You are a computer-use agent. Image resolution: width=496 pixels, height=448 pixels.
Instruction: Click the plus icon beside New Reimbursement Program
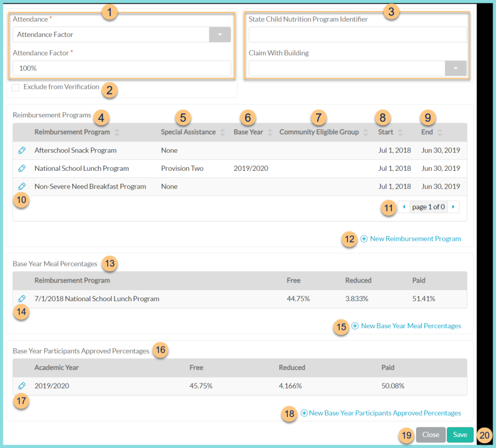click(x=364, y=239)
